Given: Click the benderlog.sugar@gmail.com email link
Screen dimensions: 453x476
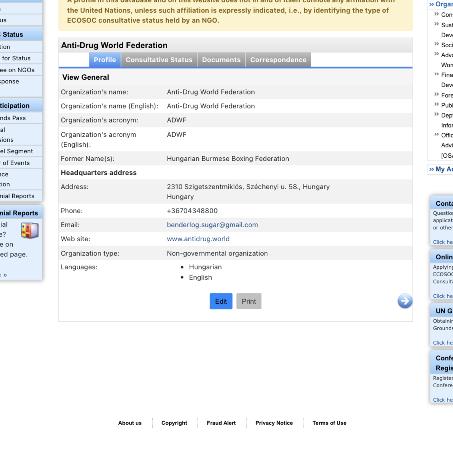Looking at the screenshot, I should tap(212, 225).
